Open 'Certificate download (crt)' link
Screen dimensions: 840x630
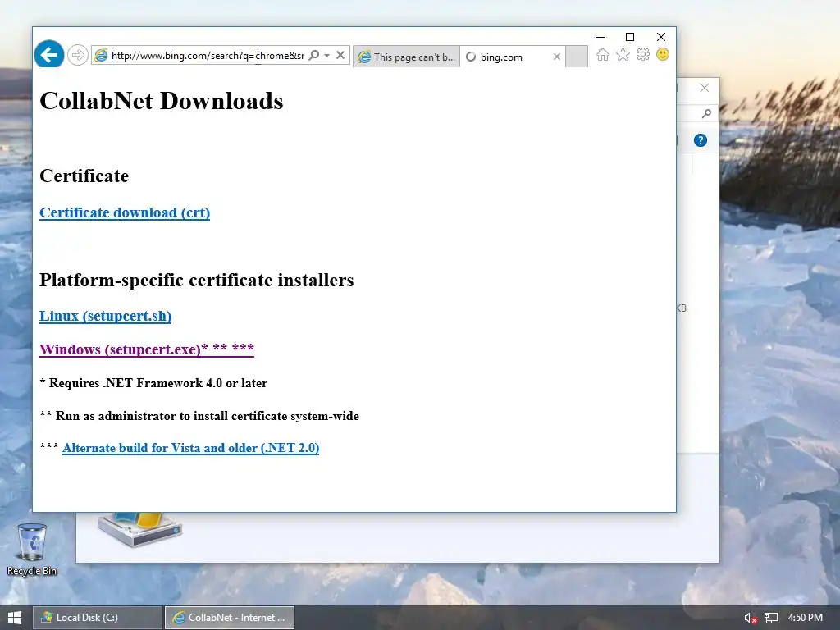(125, 212)
